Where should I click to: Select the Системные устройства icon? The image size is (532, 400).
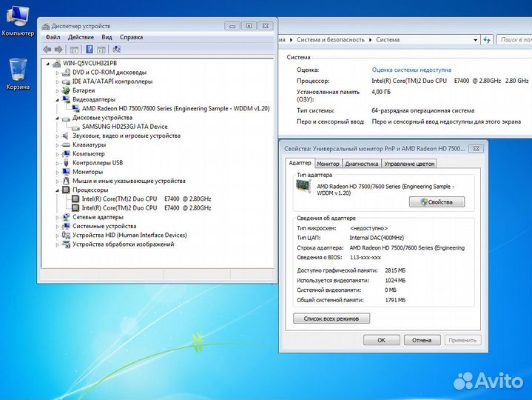point(66,226)
